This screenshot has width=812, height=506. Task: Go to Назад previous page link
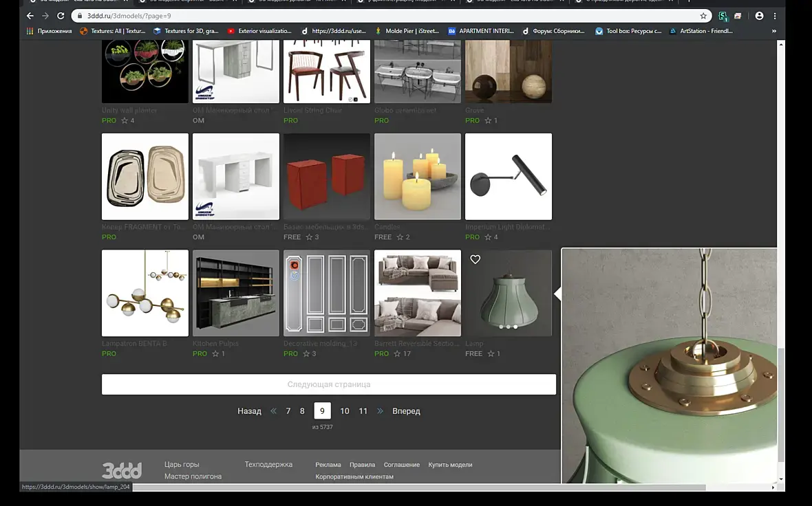click(249, 411)
